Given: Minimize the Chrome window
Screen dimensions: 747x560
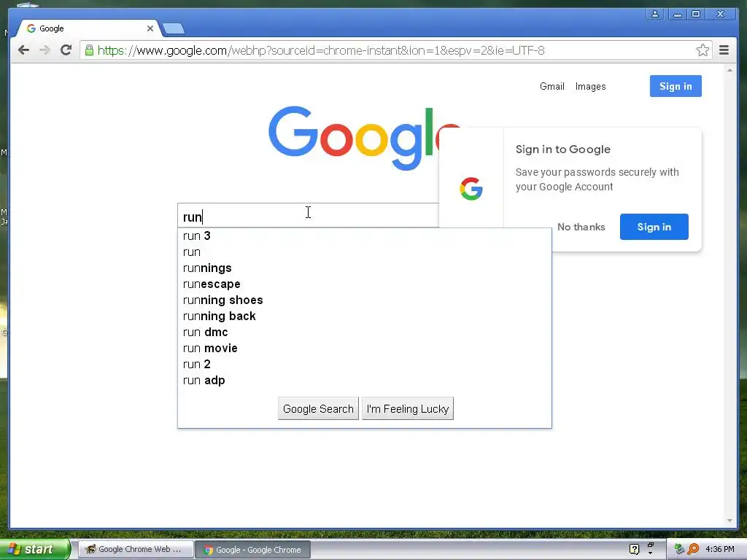Looking at the screenshot, I should 677,15.
